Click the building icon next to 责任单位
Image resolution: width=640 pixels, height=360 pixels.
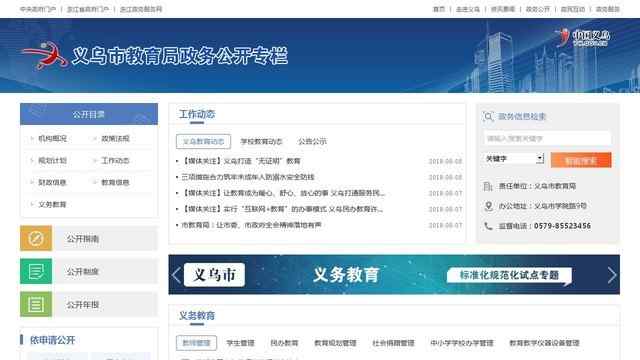pos(488,186)
